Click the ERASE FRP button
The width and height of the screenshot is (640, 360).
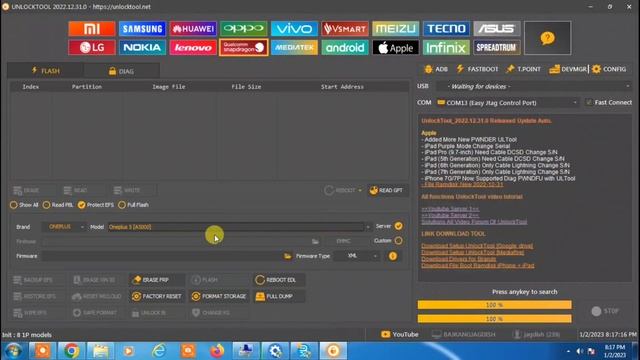[x=156, y=280]
